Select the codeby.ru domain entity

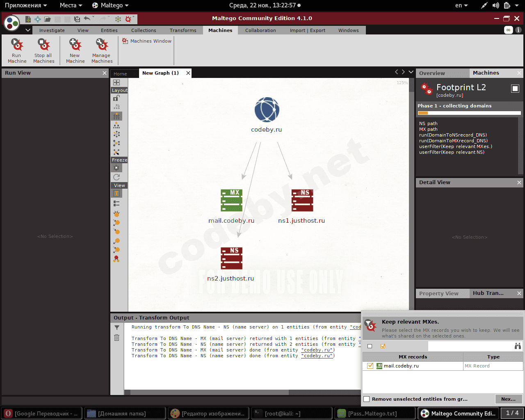point(267,115)
